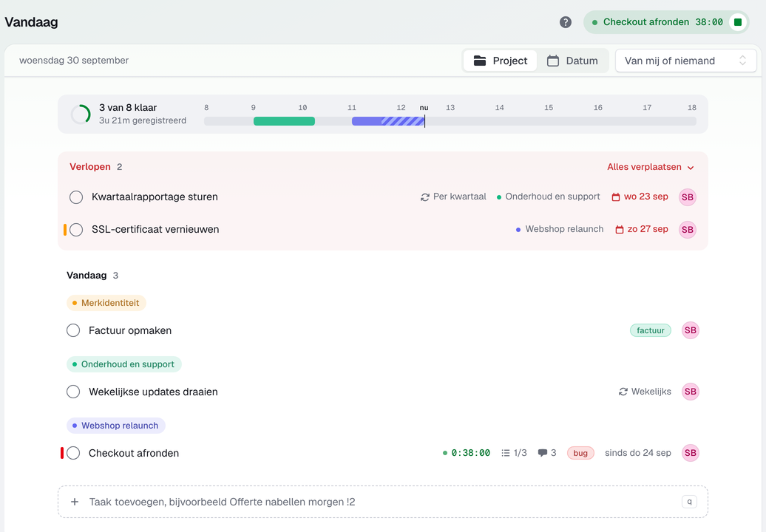
Task: Click the purple time block on timeline
Action: click(x=388, y=121)
